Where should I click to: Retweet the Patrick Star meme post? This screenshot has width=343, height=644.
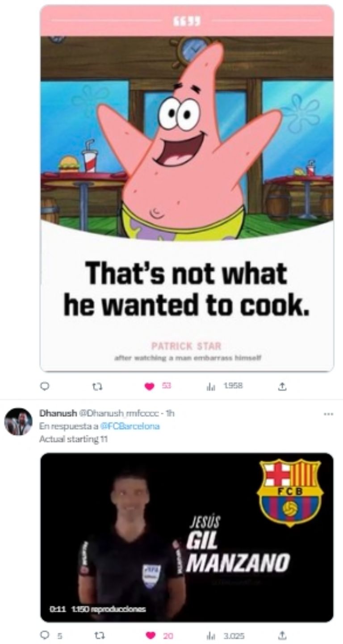(95, 386)
